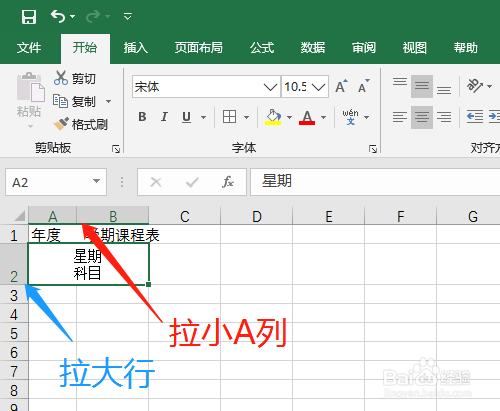Switch to the 数据 ribbon tab

313,48
